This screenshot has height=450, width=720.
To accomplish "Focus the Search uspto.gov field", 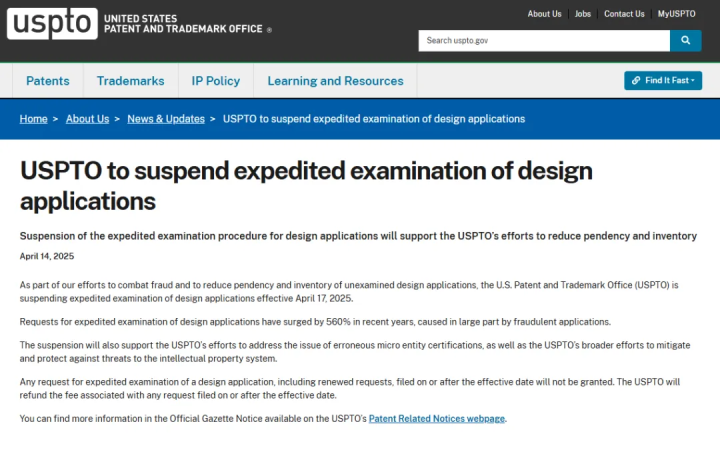I will (x=543, y=41).
